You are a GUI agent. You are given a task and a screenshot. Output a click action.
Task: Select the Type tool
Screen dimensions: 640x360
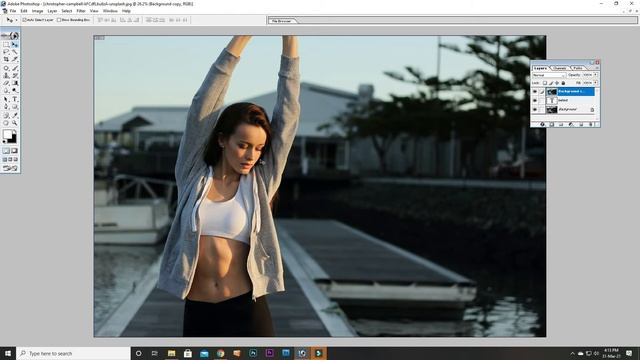coord(15,99)
